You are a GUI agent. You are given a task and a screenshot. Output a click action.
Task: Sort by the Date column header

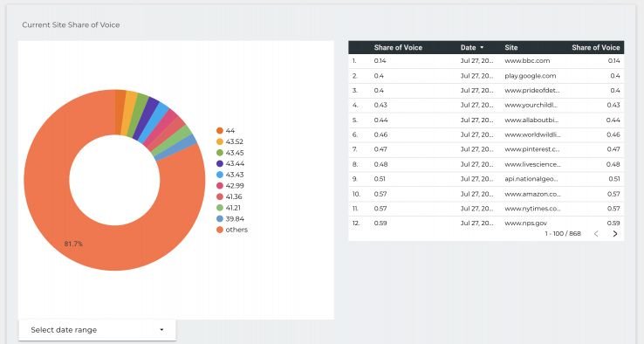point(469,48)
